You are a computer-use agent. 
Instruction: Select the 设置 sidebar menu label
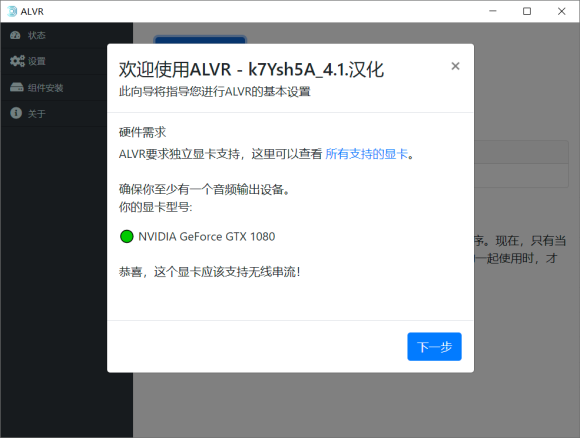[x=37, y=61]
